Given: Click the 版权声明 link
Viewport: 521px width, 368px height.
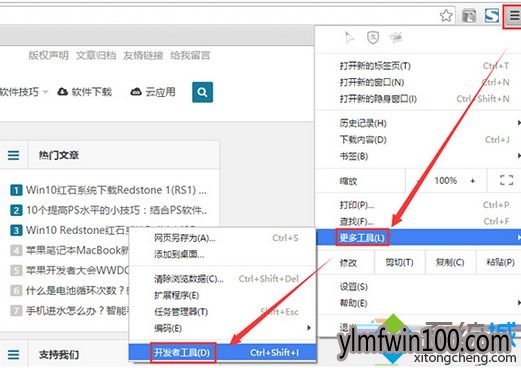Looking at the screenshot, I should pyautogui.click(x=48, y=55).
